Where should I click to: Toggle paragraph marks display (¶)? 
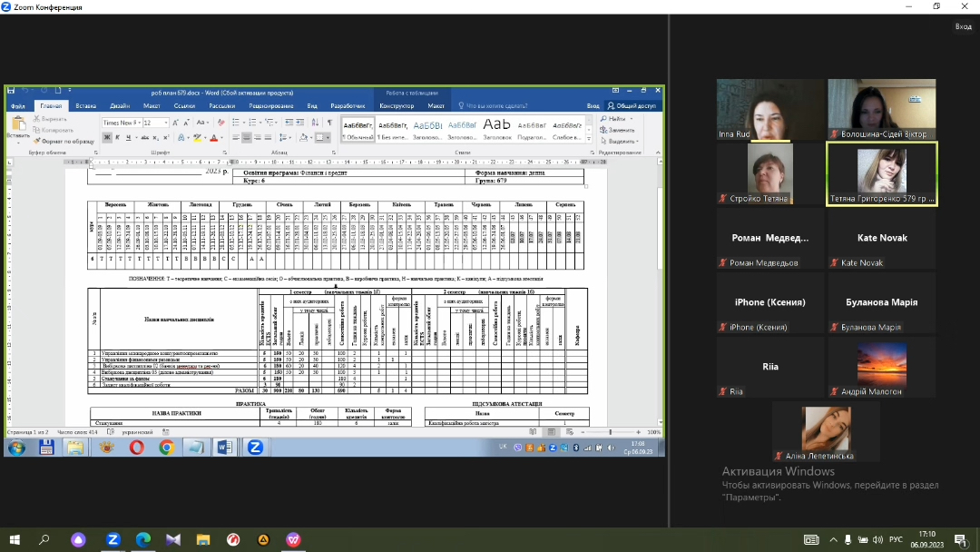point(328,123)
